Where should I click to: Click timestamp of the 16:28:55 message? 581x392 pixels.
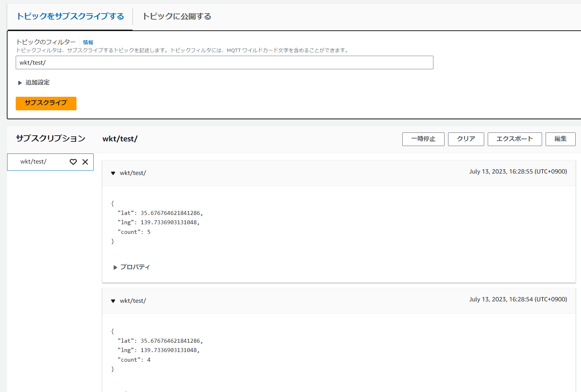[x=518, y=171]
